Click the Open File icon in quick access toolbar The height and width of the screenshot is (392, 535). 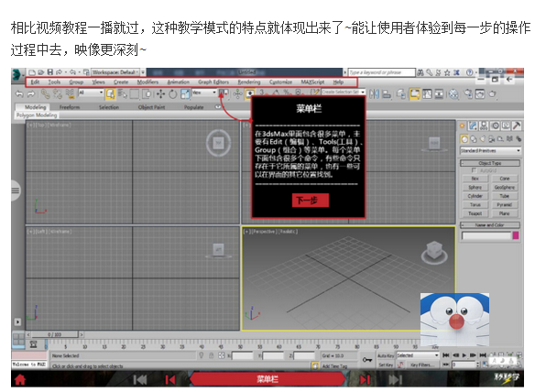[x=41, y=72]
